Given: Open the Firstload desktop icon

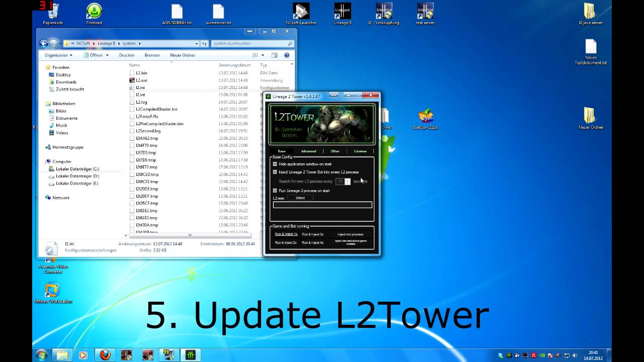Looking at the screenshot, I should pyautogui.click(x=94, y=14).
